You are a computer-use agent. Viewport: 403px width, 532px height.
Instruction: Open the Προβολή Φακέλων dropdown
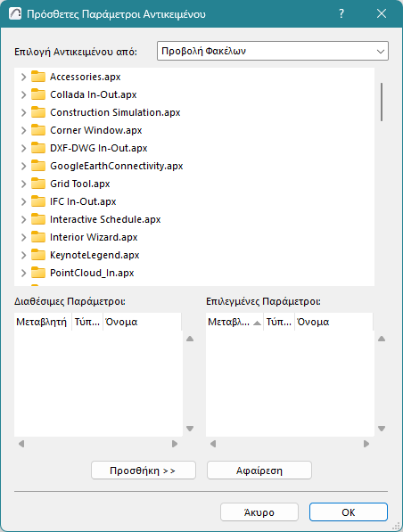point(273,51)
